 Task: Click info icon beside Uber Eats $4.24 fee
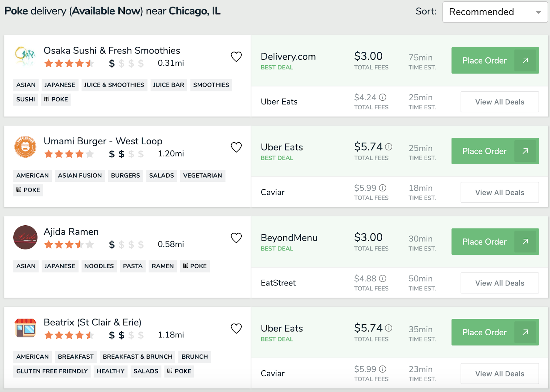point(383,97)
